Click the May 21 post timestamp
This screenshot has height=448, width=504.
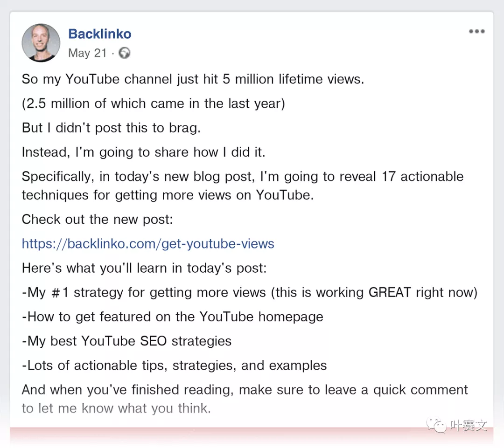[87, 53]
